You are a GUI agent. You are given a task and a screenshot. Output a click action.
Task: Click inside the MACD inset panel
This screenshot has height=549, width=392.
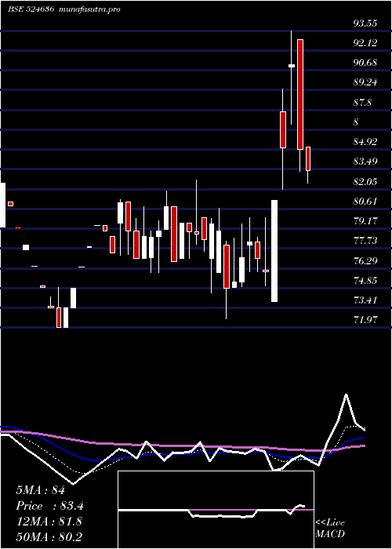[216, 510]
